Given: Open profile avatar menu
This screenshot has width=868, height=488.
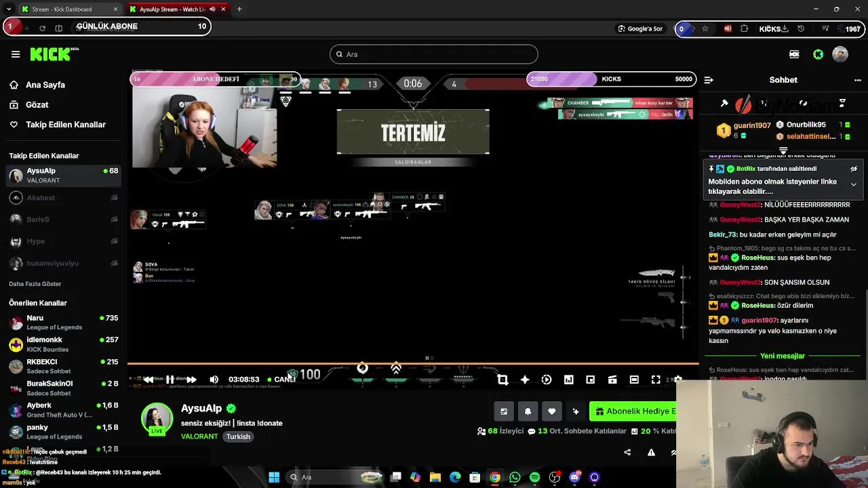Looking at the screenshot, I should pyautogui.click(x=840, y=54).
